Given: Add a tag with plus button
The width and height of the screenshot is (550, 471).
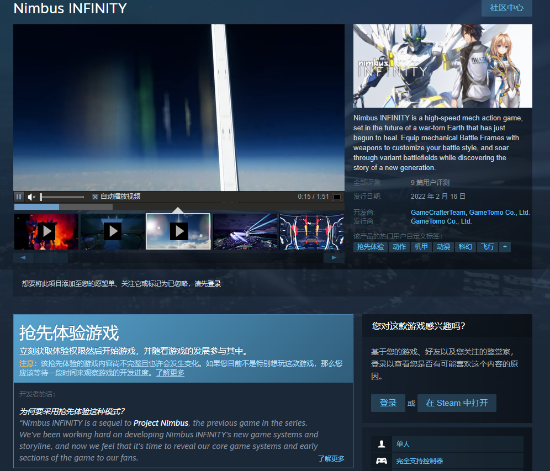Looking at the screenshot, I should tap(505, 247).
